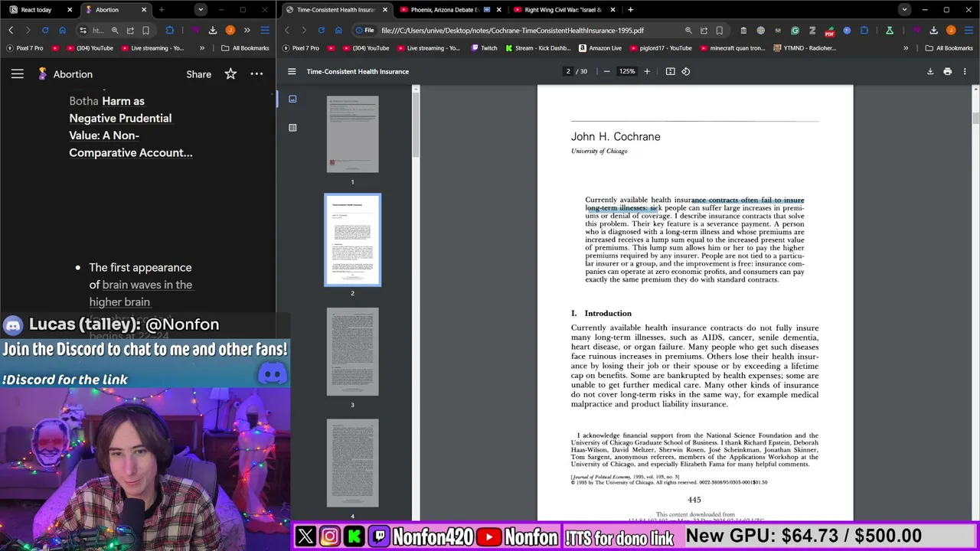Open profile avatar in right browser
This screenshot has height=551, width=980.
coord(951,31)
